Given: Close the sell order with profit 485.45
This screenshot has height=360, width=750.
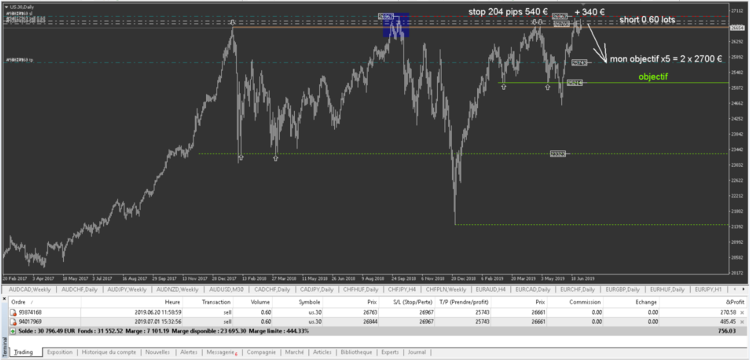Looking at the screenshot, I should (742, 322).
